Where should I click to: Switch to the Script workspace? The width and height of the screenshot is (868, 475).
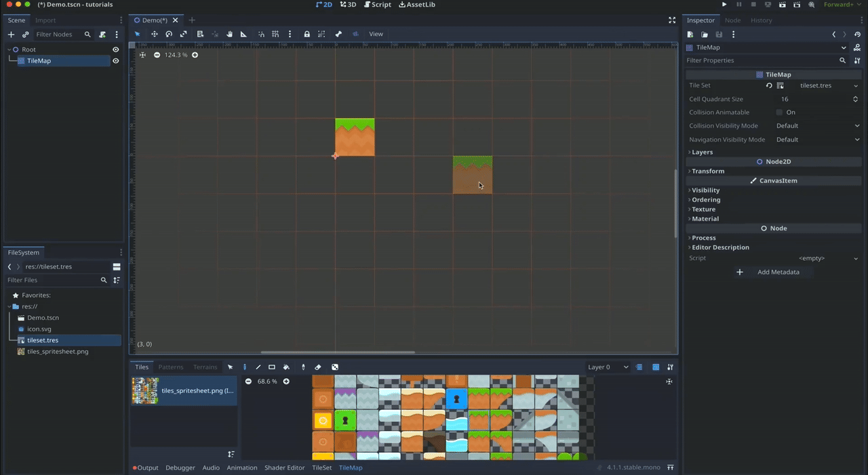point(378,5)
